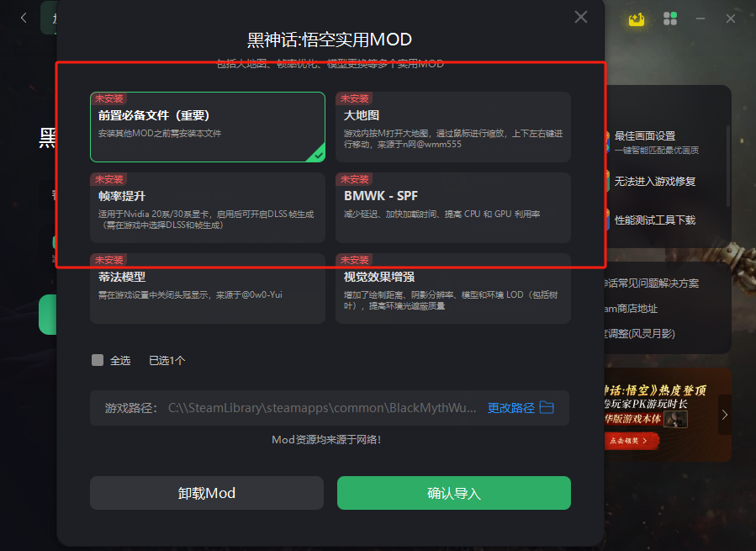Check the 全选 checkbox
756x551 pixels.
click(x=98, y=360)
